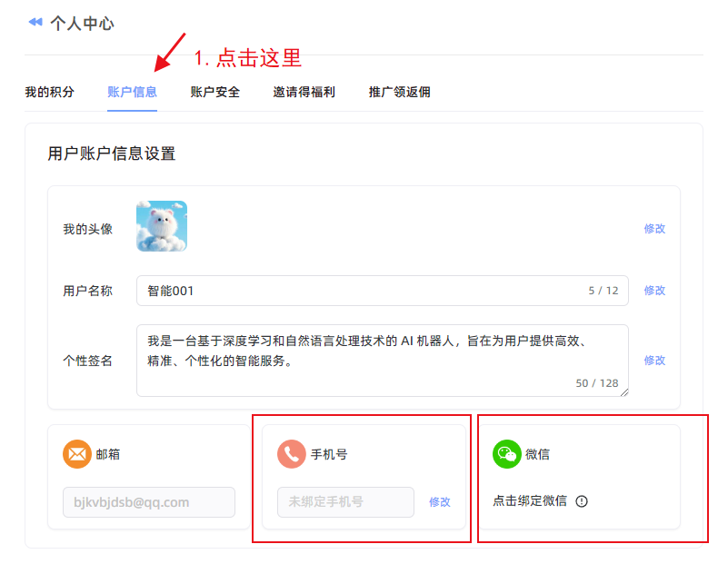728x564 pixels.
Task: Click 点击绑定微信 to bind WeChat
Action: click(530, 501)
